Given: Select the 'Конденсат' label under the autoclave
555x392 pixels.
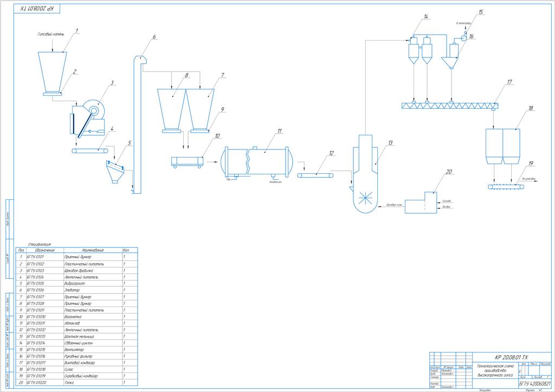Looking at the screenshot, I should click(x=276, y=182).
